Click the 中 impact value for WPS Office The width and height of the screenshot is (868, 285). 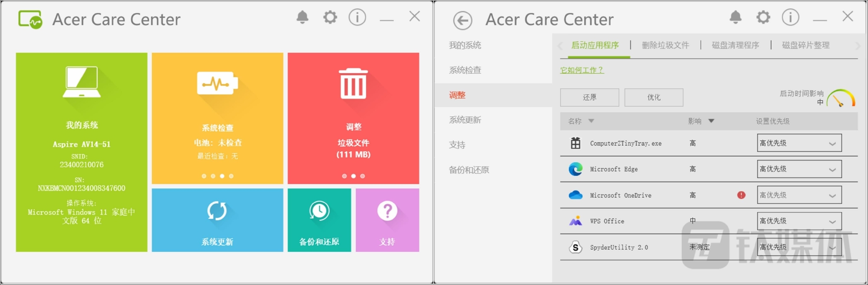pos(693,221)
